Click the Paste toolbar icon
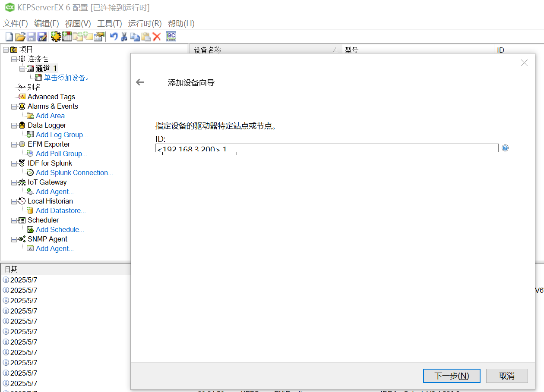544x392 pixels. (x=146, y=37)
